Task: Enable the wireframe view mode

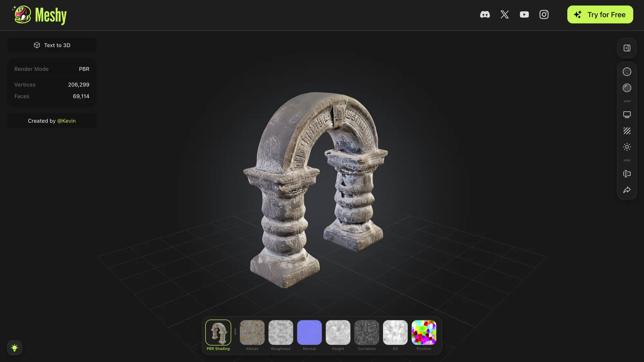Action: click(627, 71)
